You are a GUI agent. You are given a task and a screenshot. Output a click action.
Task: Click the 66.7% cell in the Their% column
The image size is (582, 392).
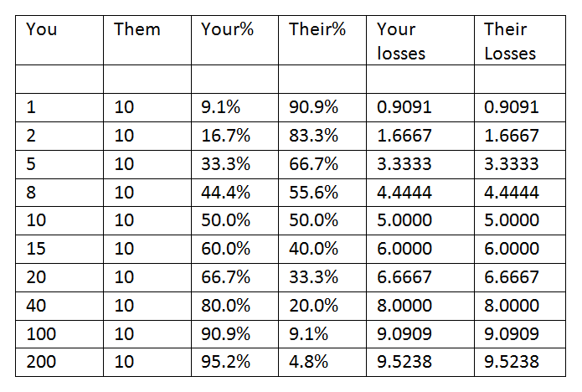click(x=322, y=164)
